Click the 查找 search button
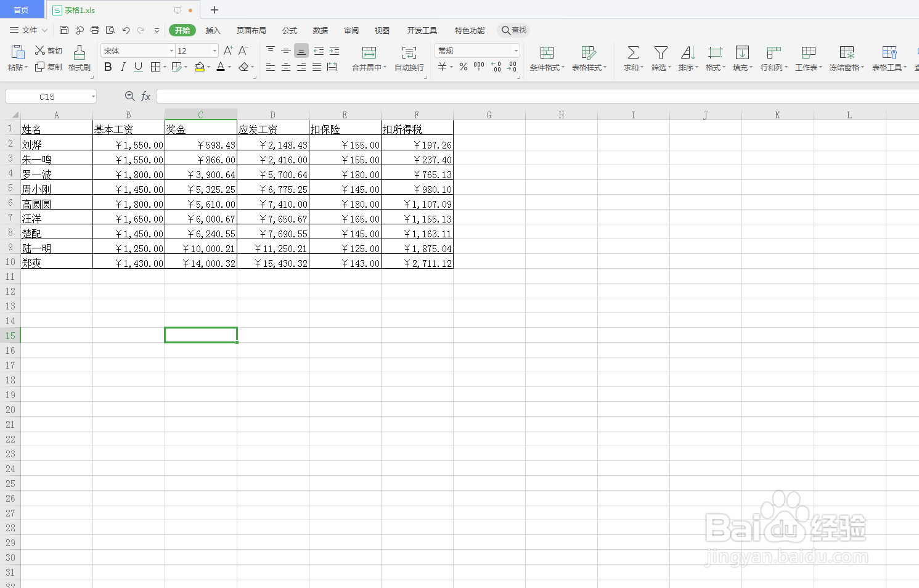Image resolution: width=919 pixels, height=588 pixels. [x=514, y=30]
